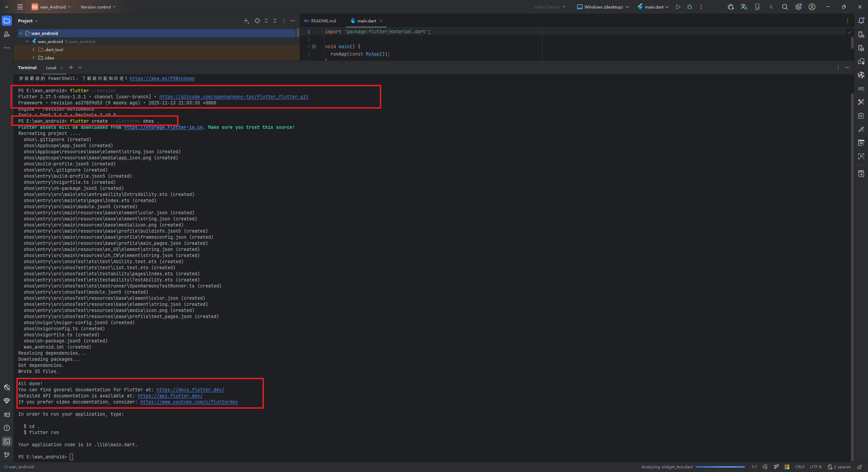The image size is (868, 472).
Task: Click run gutter icon beside void main
Action: tap(314, 46)
